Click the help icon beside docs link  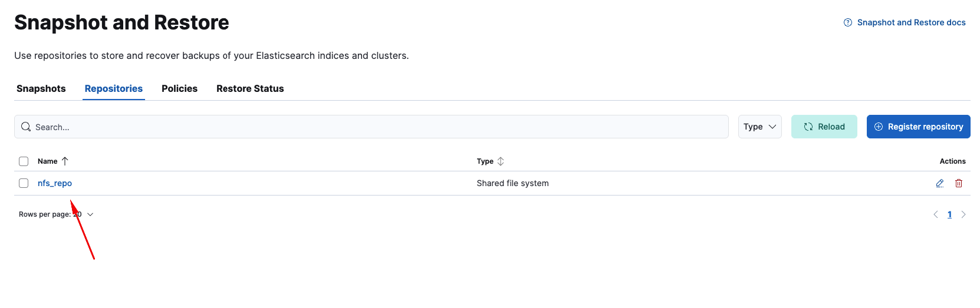(848, 22)
